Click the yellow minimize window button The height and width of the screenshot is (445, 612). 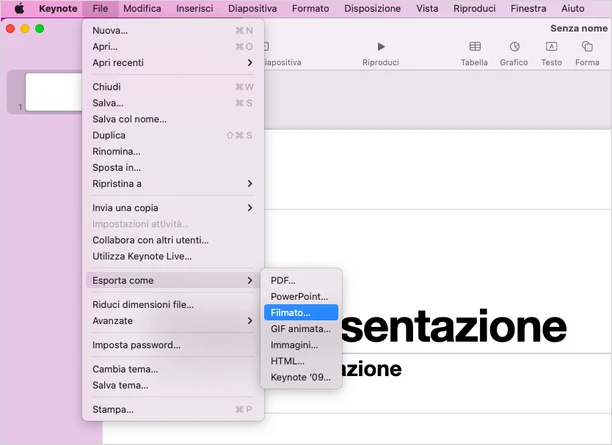click(x=25, y=29)
